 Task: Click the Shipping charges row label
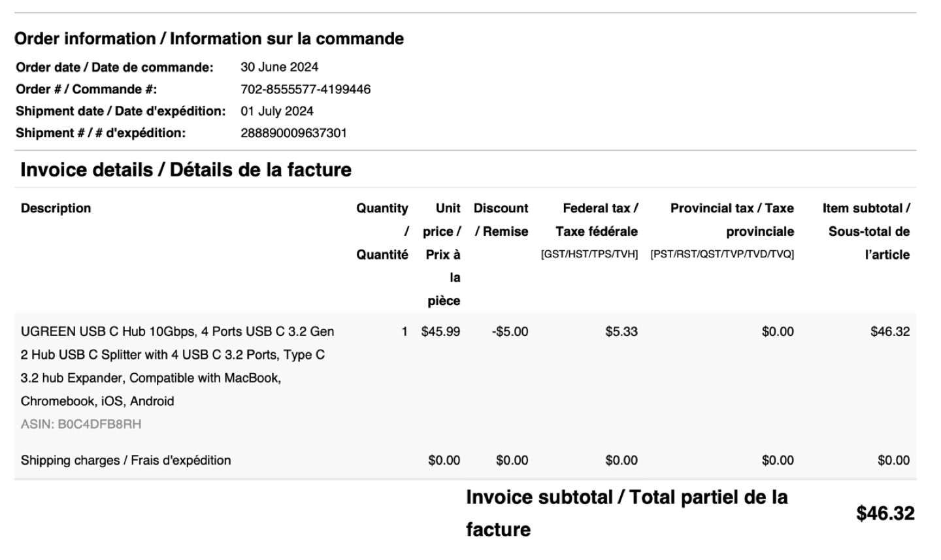pyautogui.click(x=125, y=460)
